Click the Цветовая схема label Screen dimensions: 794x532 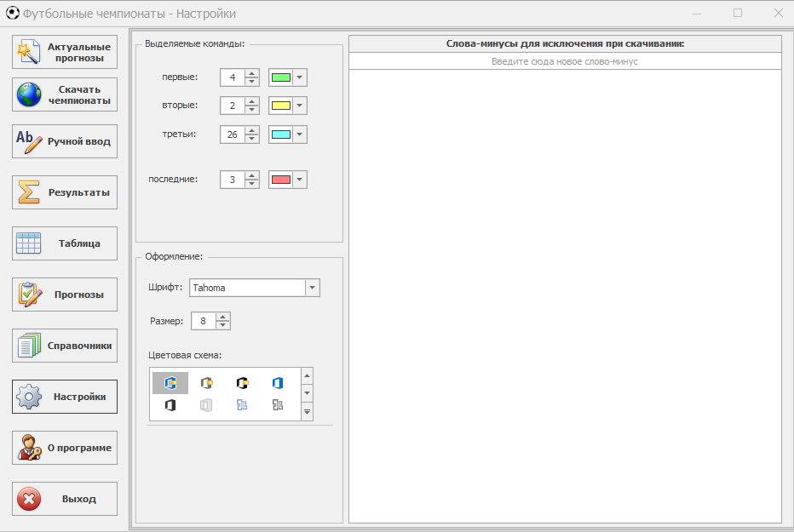point(185,356)
